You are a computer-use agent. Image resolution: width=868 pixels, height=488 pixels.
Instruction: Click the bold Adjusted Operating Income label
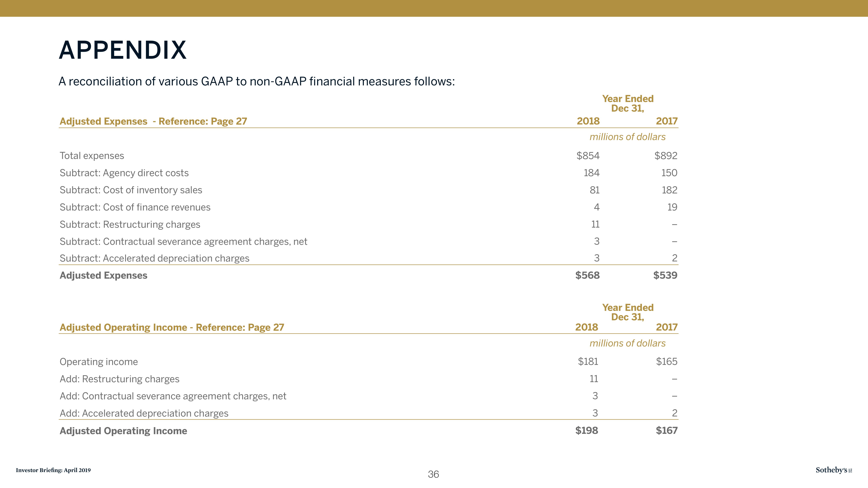point(123,431)
